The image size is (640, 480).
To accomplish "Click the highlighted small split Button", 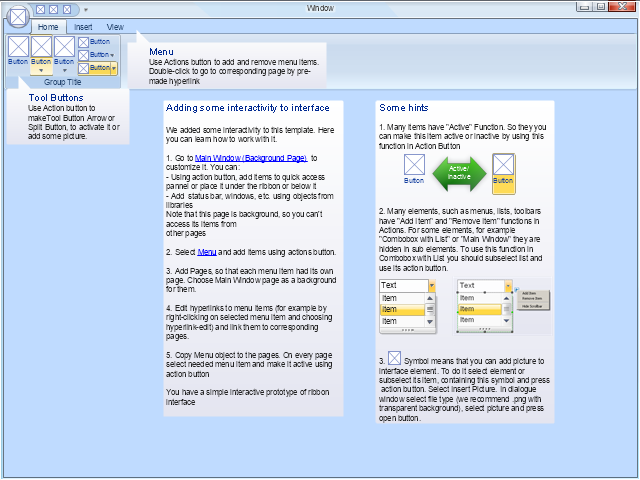I will [94, 68].
